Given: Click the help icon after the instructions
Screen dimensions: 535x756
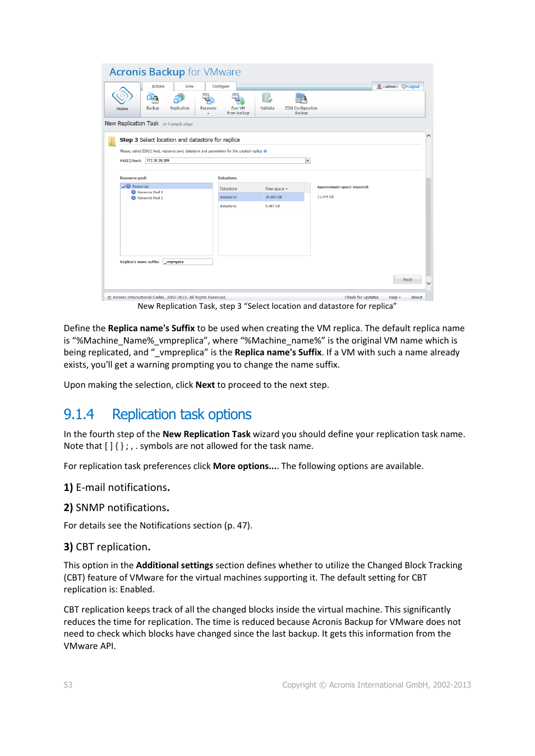Looking at the screenshot, I should [x=265, y=151].
